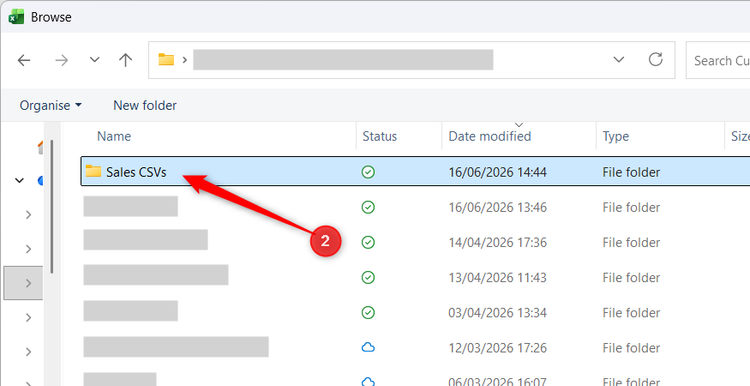Open the Organise menu
The image size is (750, 386).
point(50,105)
